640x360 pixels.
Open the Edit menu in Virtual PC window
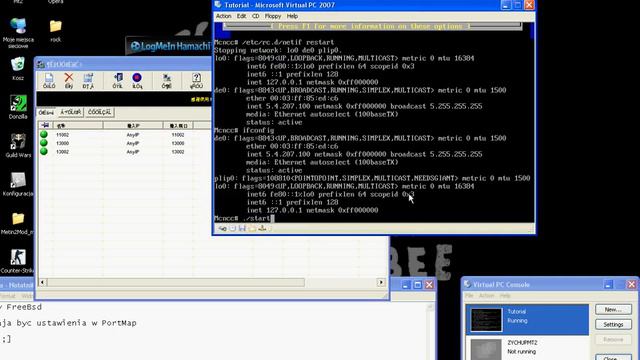(241, 16)
